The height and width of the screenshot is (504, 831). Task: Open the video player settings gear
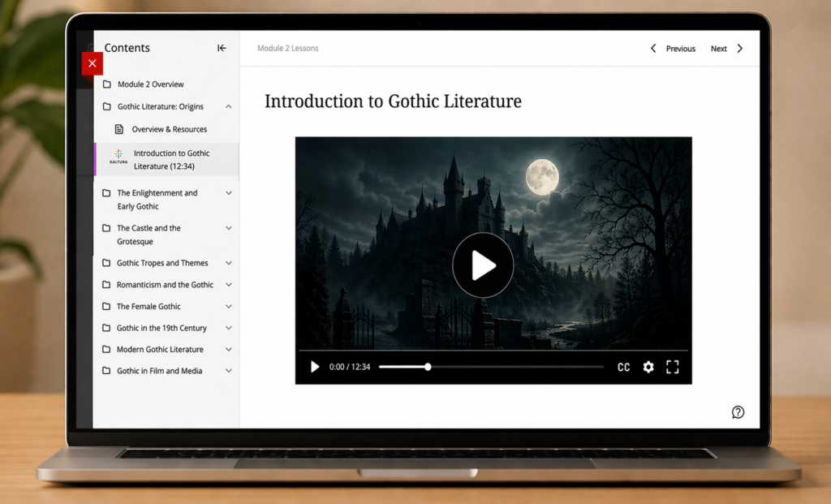pos(648,367)
